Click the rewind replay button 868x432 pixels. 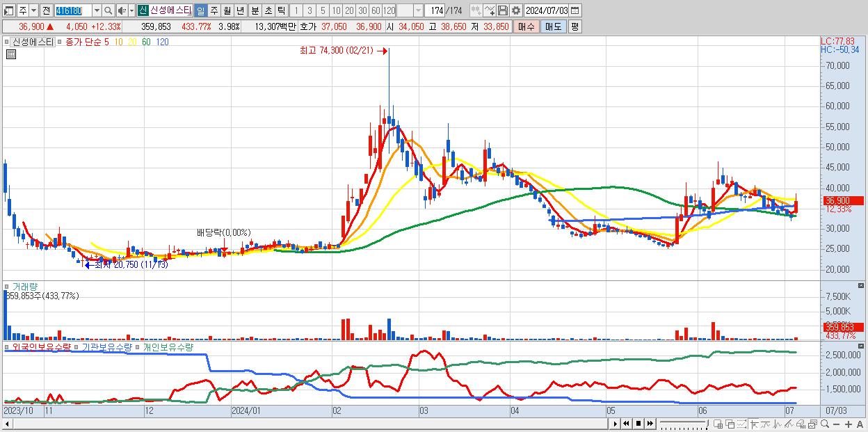pos(626,424)
